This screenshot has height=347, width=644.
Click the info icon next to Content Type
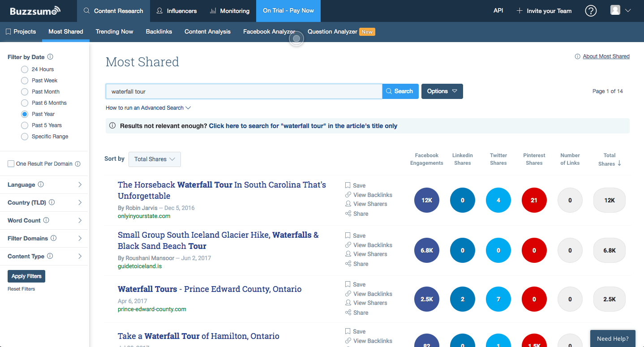pyautogui.click(x=50, y=256)
